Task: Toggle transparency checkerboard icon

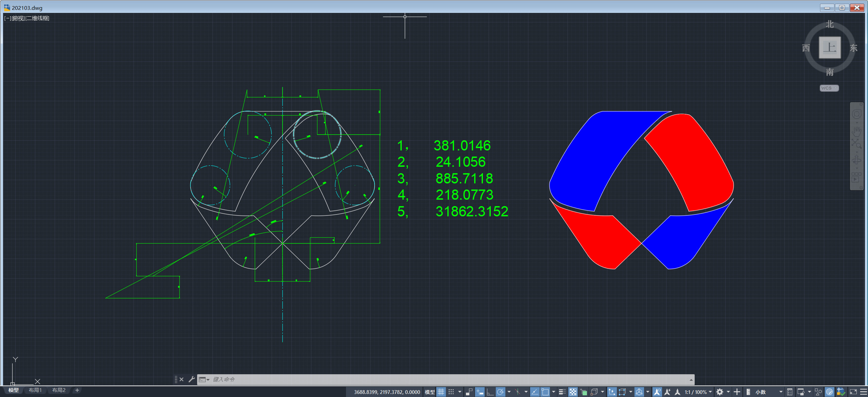Action: pyautogui.click(x=573, y=392)
